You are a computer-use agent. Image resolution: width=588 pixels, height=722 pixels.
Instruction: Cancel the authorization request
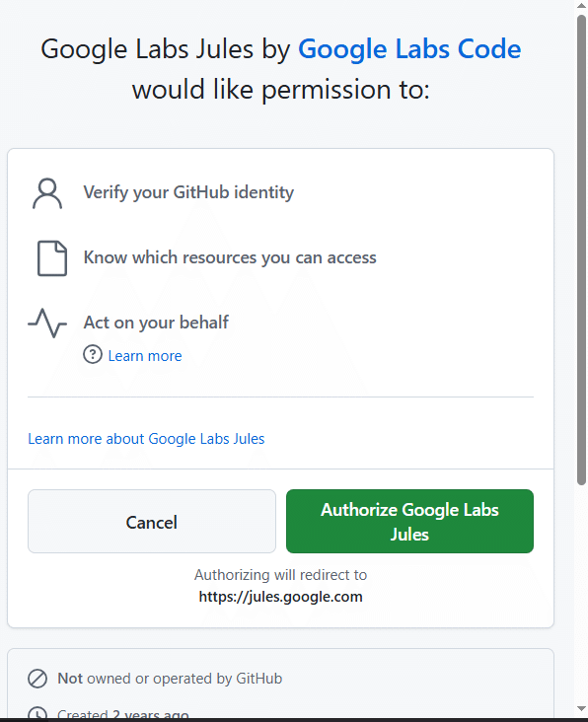click(152, 521)
